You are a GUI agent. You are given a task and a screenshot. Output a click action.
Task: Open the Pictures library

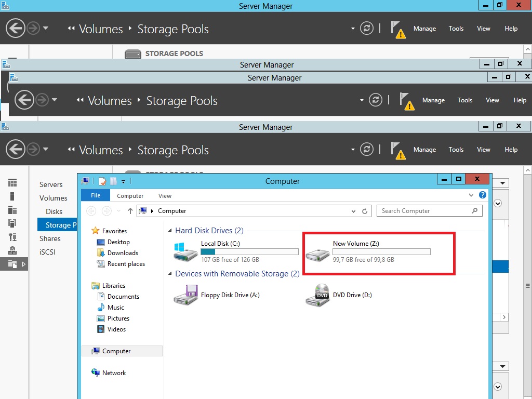(118, 318)
